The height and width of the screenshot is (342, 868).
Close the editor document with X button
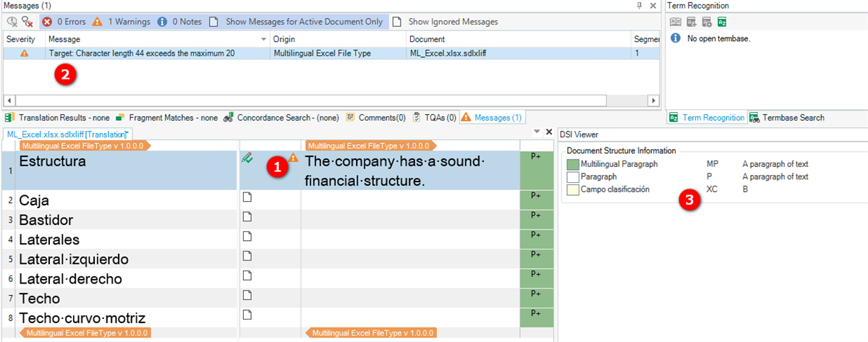coord(548,132)
